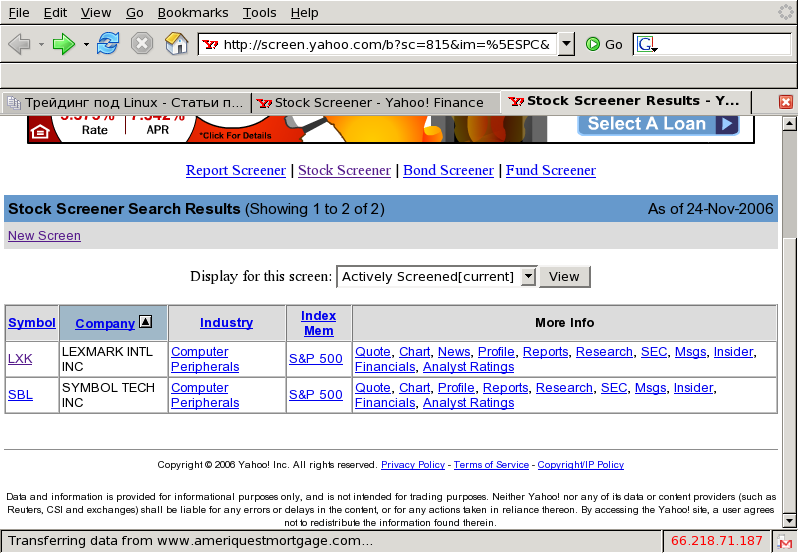Open the Chart link in SBL row
Viewport: 798px width, 553px height.
414,388
